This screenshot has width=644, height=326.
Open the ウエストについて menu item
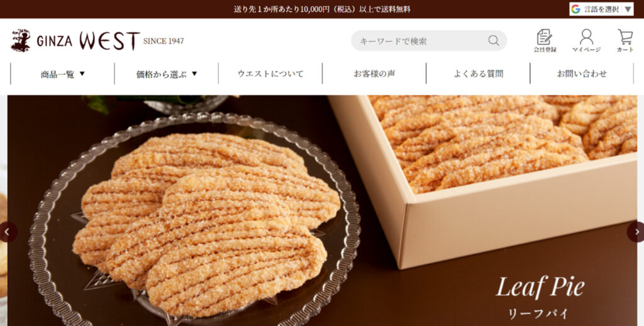click(x=270, y=74)
